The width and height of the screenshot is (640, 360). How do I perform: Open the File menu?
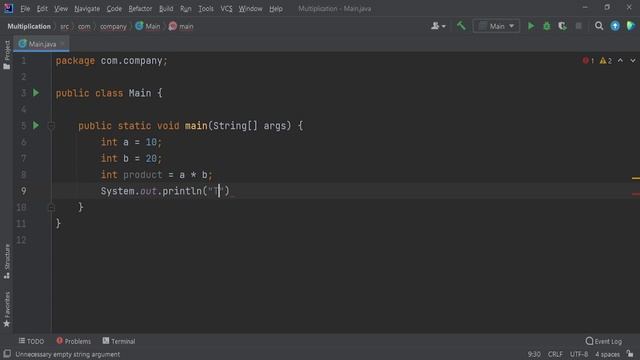(25, 9)
